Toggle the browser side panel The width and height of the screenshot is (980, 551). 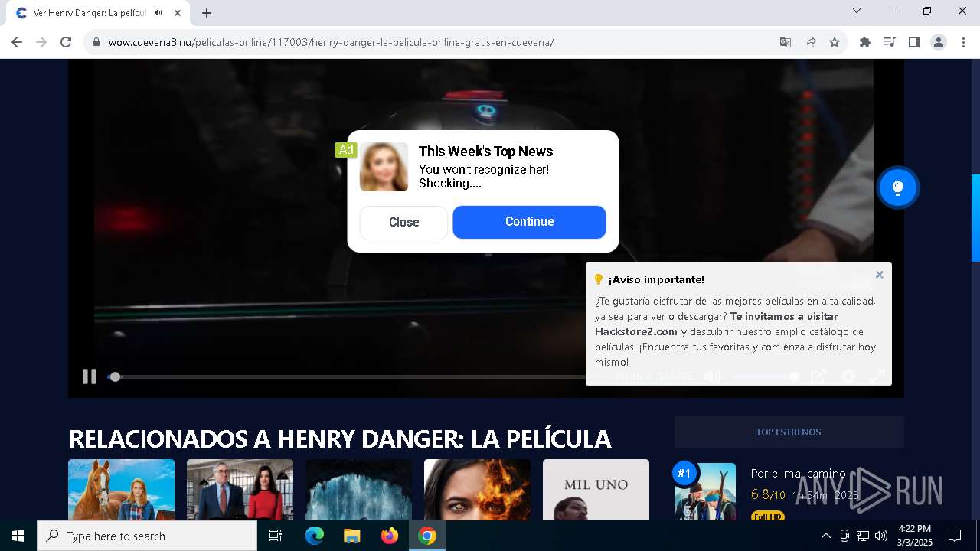pos(914,42)
